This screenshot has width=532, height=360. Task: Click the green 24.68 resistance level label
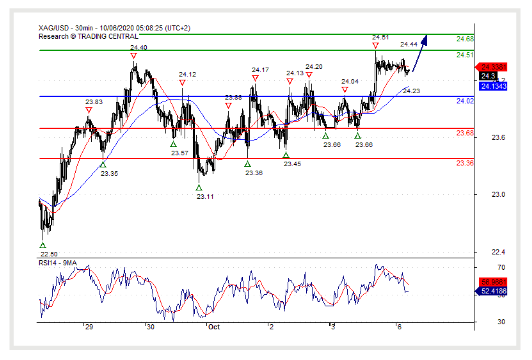(x=465, y=39)
